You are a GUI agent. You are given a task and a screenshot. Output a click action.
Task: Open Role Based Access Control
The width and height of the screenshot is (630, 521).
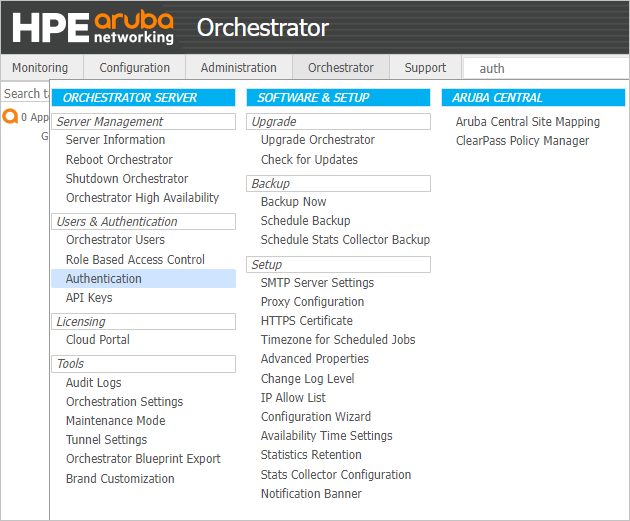click(135, 259)
